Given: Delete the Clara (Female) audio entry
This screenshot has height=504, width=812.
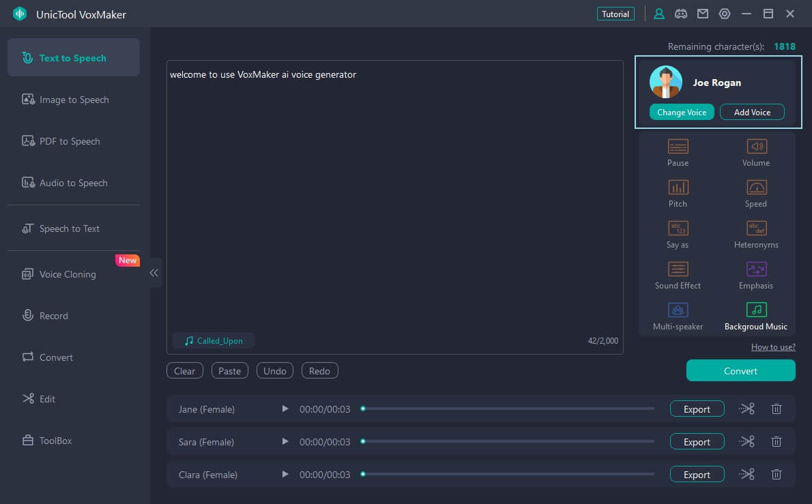Looking at the screenshot, I should pos(776,475).
